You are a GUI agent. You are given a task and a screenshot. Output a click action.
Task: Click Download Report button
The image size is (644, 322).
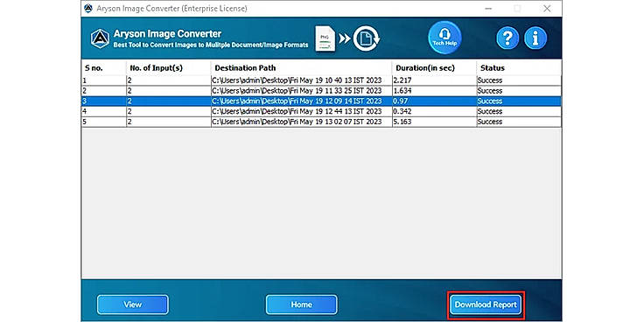pos(486,304)
